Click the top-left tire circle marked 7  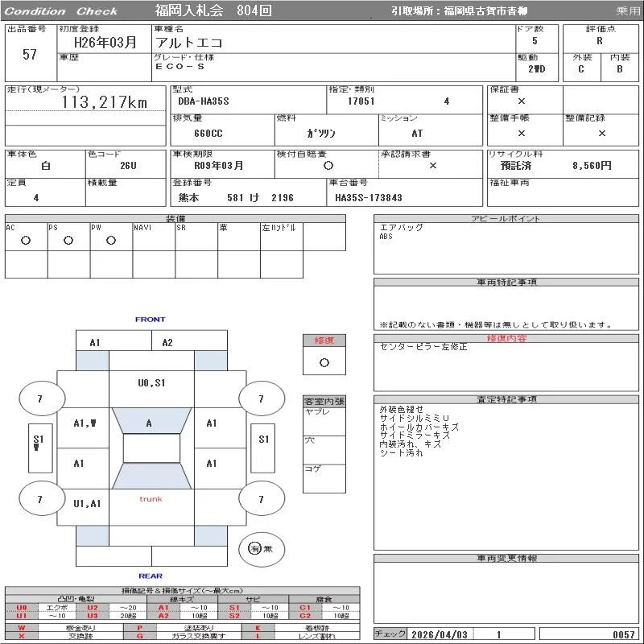coord(39,398)
